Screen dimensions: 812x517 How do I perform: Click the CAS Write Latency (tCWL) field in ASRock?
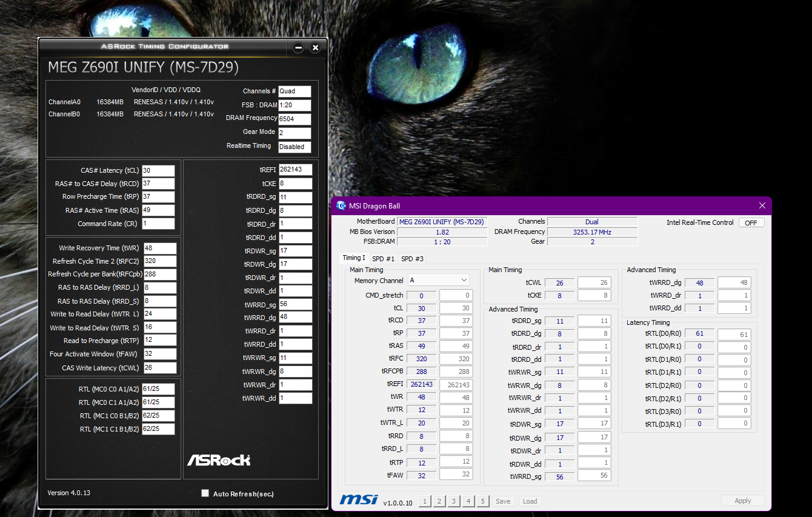[160, 368]
